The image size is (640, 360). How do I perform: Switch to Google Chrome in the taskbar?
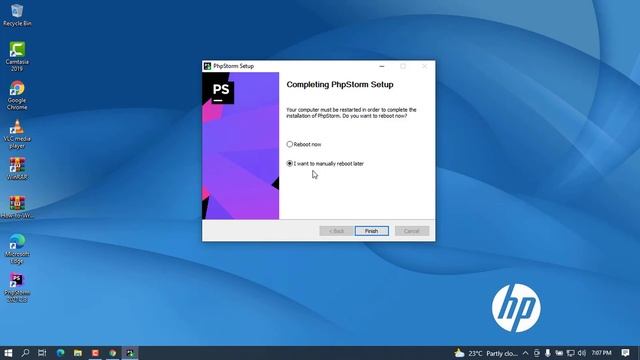click(x=113, y=353)
